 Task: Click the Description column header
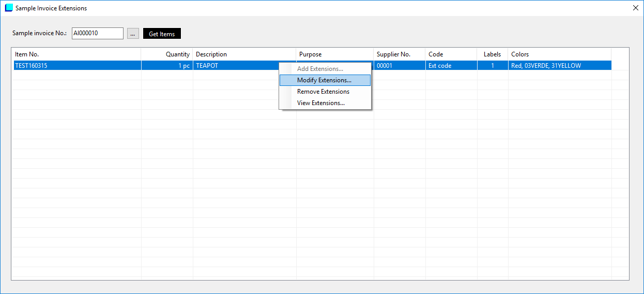coord(244,54)
